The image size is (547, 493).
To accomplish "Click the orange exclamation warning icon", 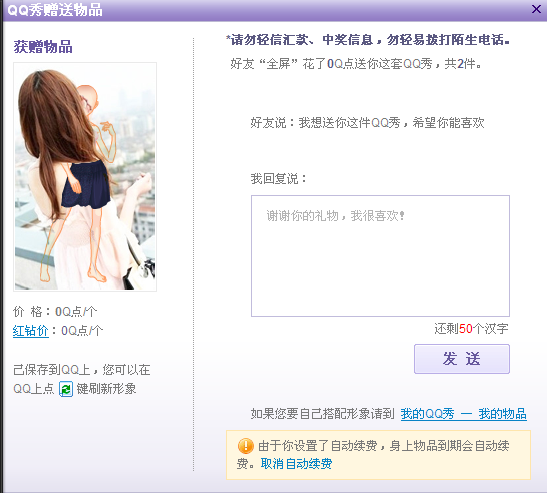I will click(245, 446).
